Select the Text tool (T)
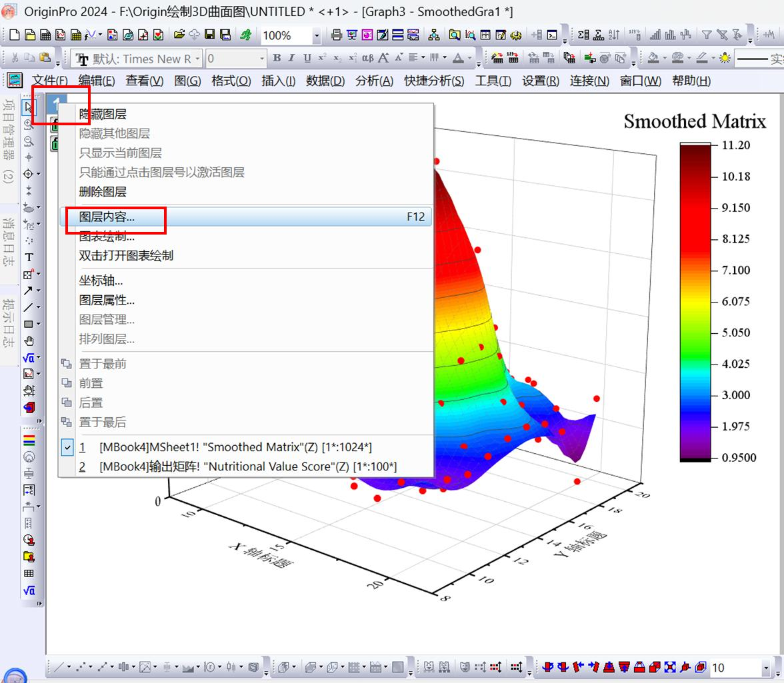The image size is (784, 683). pos(29,257)
